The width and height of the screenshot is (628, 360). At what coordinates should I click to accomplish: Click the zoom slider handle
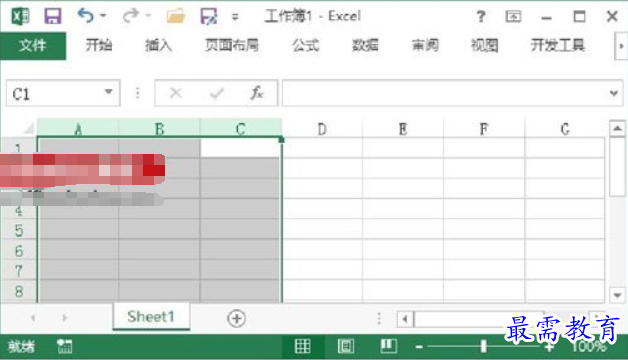(484, 346)
